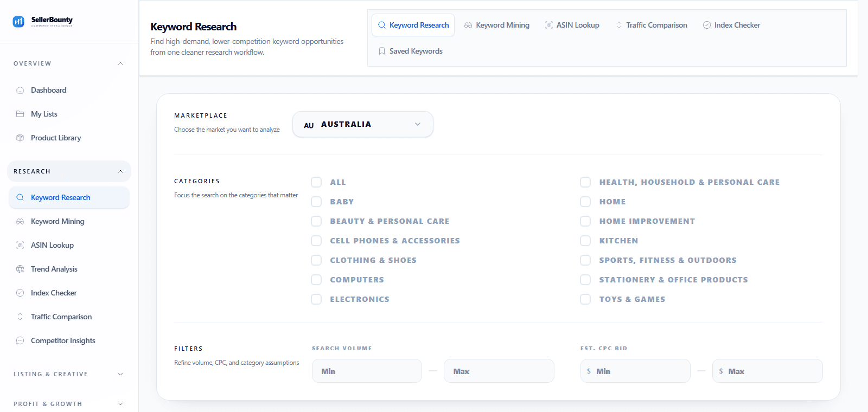
Task: Select the Index Checker tab
Action: [732, 25]
